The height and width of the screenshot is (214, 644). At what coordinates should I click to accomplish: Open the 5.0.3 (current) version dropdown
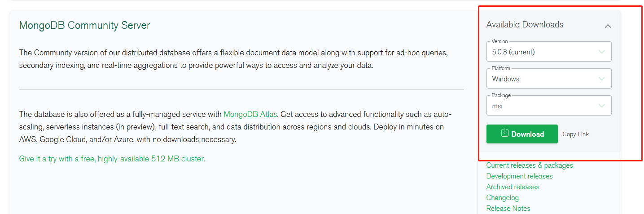548,52
